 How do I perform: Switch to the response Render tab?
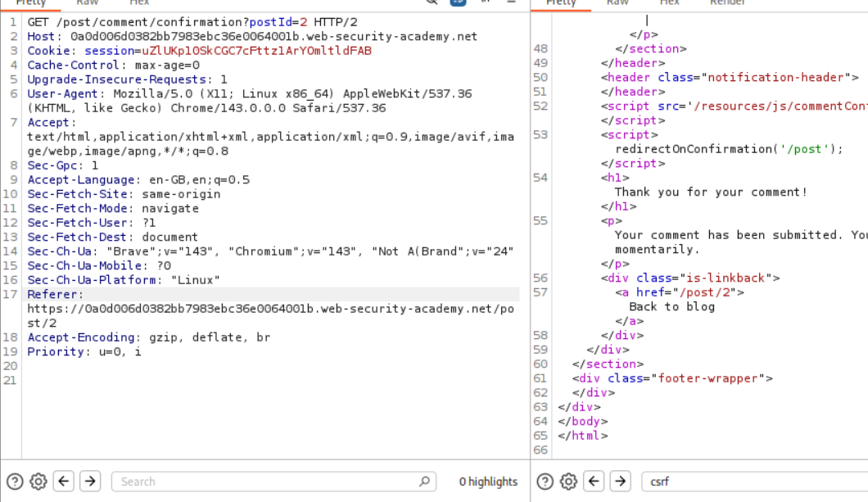tap(727, 3)
